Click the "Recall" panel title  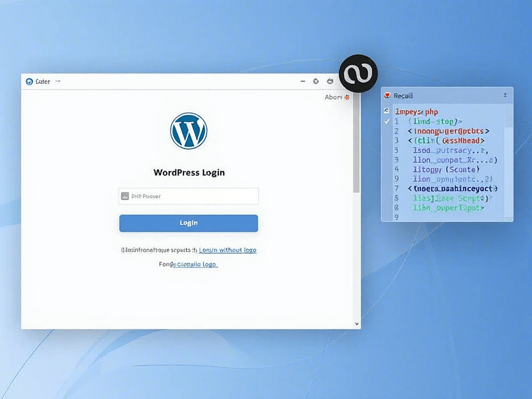403,96
